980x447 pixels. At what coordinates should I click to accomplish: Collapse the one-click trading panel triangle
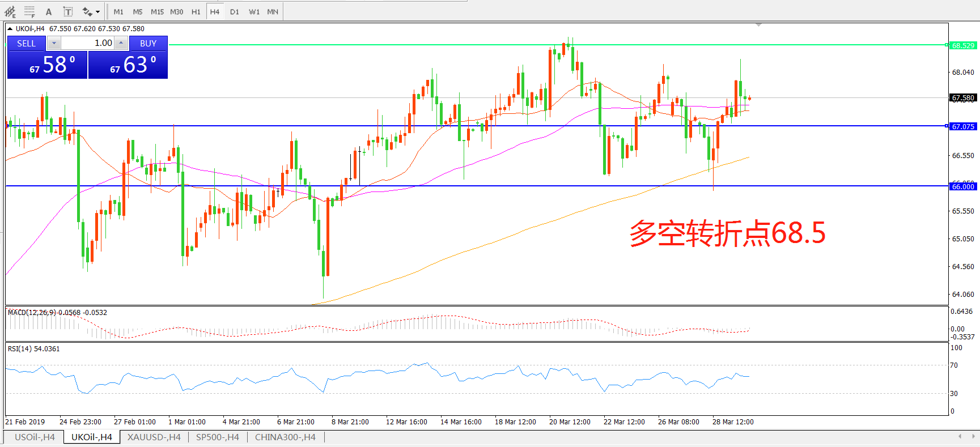tap(10, 28)
